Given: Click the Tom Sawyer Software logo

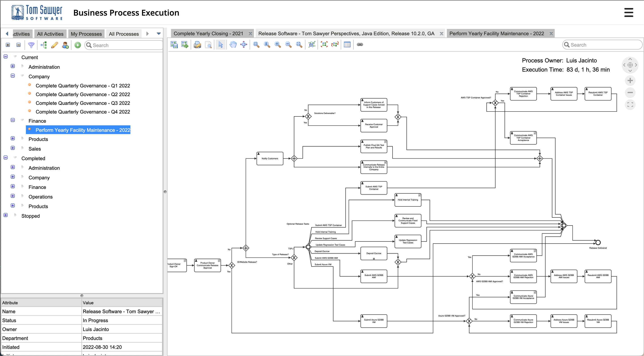Looking at the screenshot, I should (37, 12).
